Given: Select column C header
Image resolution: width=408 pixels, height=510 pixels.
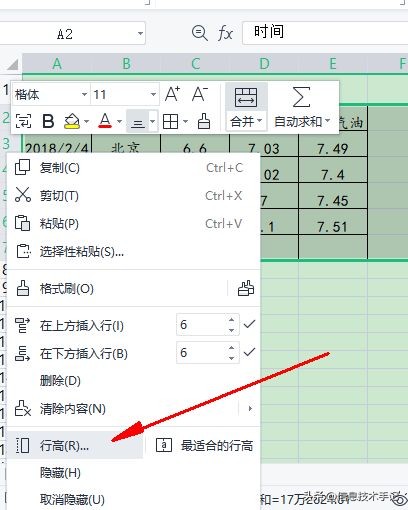Looking at the screenshot, I should coord(195,63).
